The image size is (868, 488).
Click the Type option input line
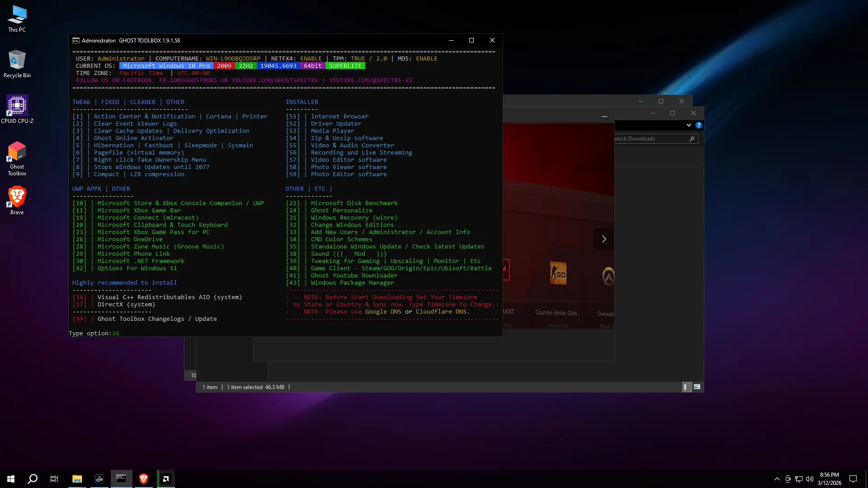pyautogui.click(x=94, y=333)
